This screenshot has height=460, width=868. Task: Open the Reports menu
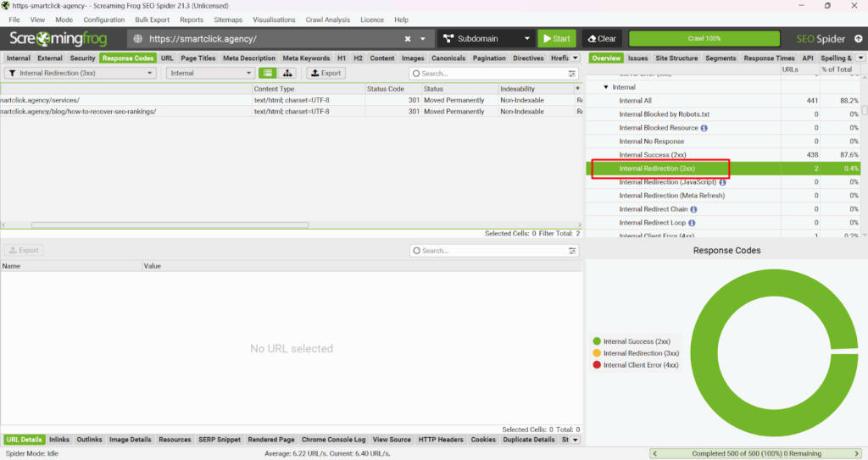pos(192,19)
